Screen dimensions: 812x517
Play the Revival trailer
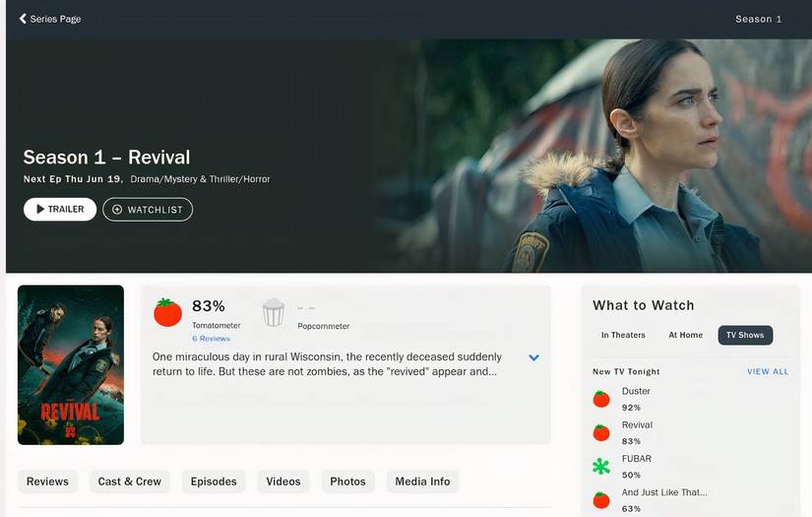tap(60, 209)
